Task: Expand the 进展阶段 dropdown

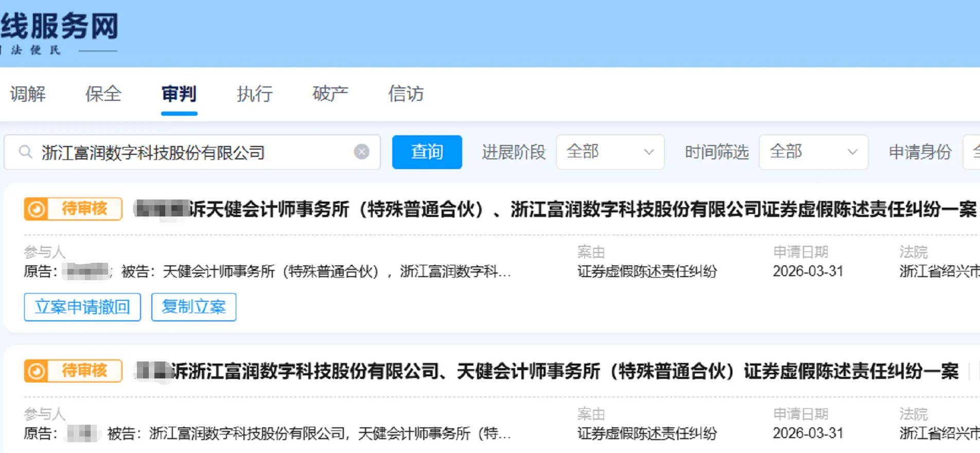Action: click(x=610, y=152)
